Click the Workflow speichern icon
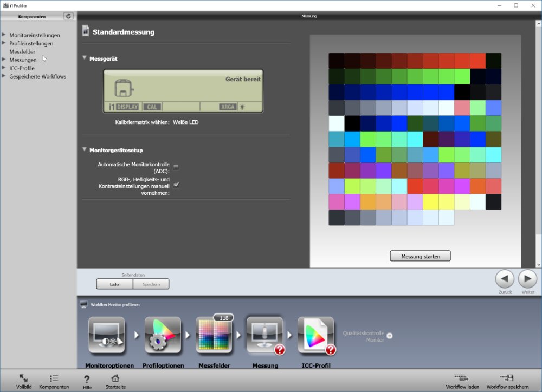Screen dimensions: 542x392 click(507, 378)
